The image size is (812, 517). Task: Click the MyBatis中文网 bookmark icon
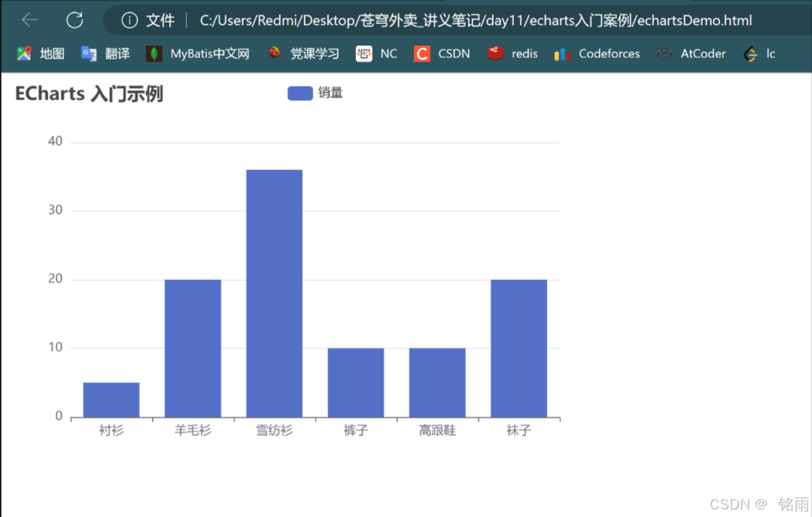point(153,53)
